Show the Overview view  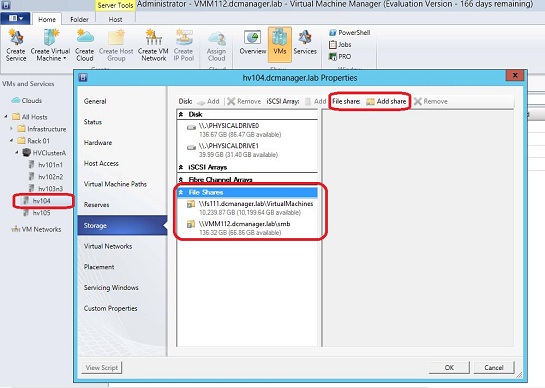[x=253, y=43]
